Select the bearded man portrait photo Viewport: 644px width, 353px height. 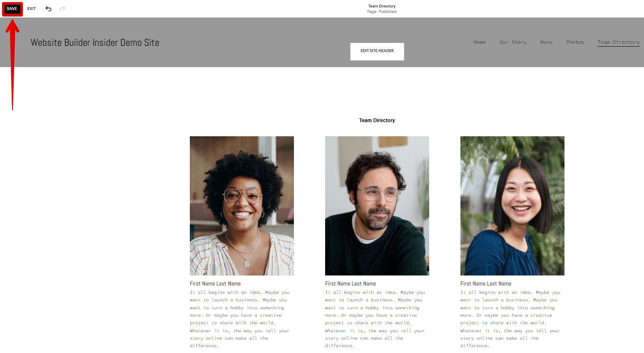(377, 206)
